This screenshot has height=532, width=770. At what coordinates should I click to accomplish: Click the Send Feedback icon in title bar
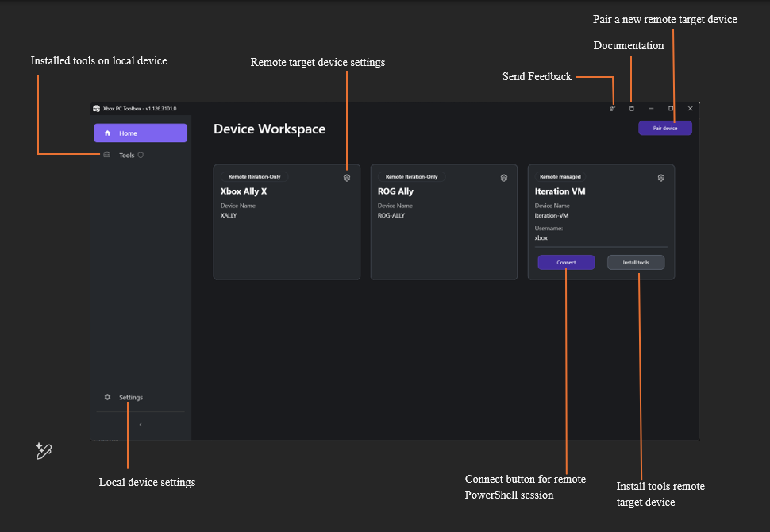coord(612,109)
